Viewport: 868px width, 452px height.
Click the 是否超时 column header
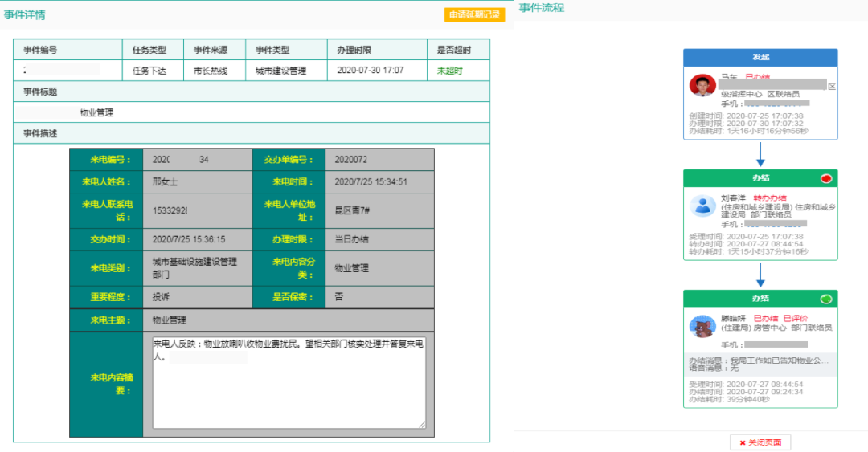tap(458, 50)
